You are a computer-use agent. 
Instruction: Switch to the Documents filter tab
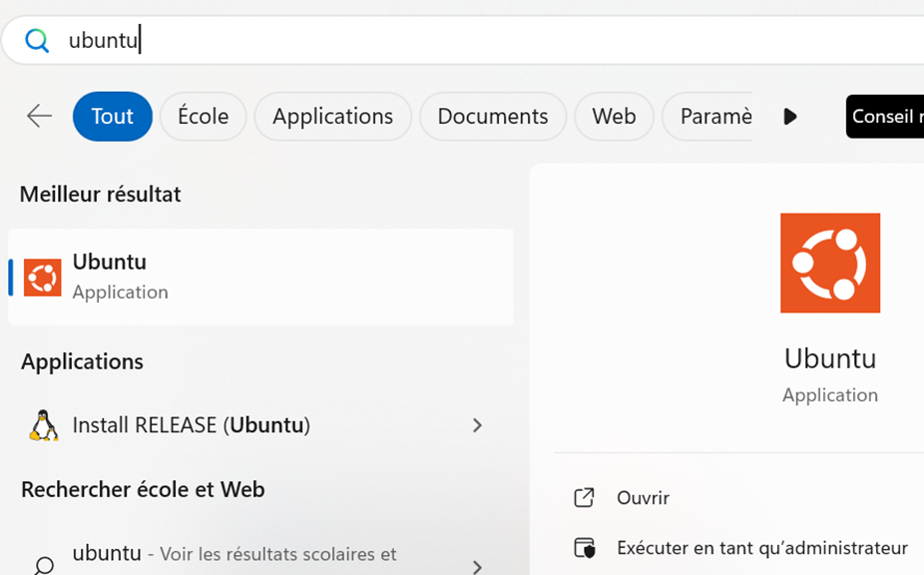(x=493, y=116)
